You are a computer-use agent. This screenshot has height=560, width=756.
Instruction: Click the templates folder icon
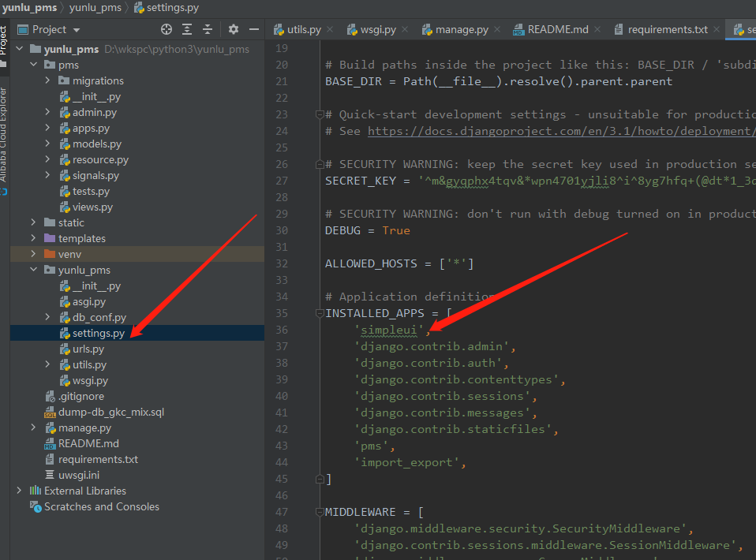point(50,238)
